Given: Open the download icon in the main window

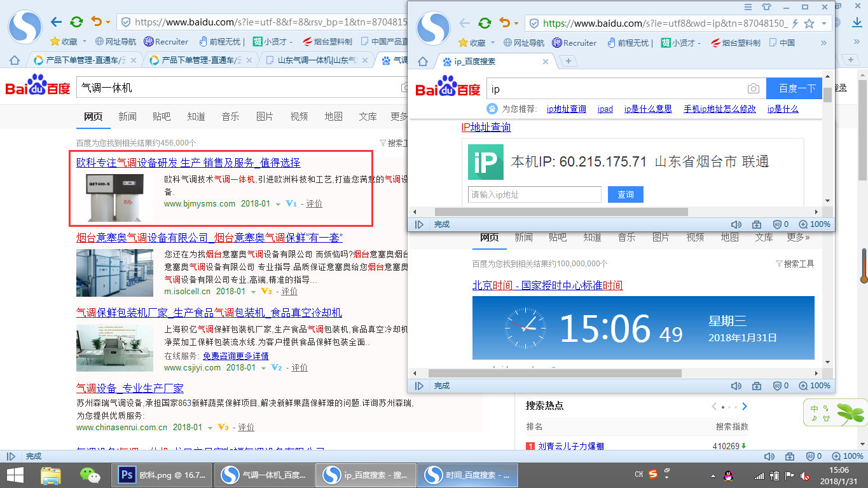Looking at the screenshot, I should point(857,22).
